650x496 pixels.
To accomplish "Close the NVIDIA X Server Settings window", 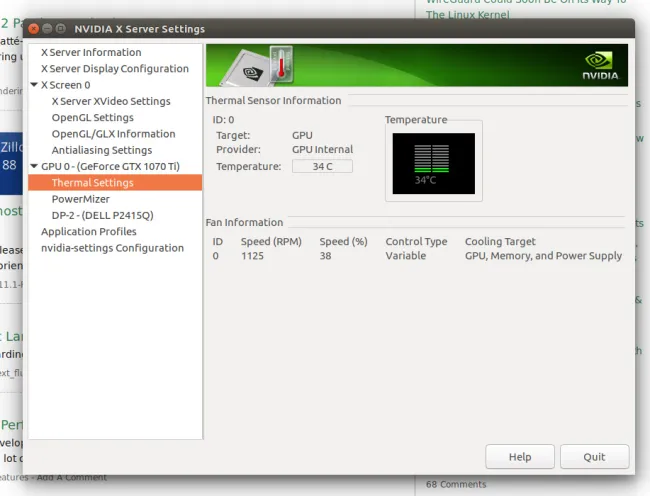I will (x=33, y=29).
